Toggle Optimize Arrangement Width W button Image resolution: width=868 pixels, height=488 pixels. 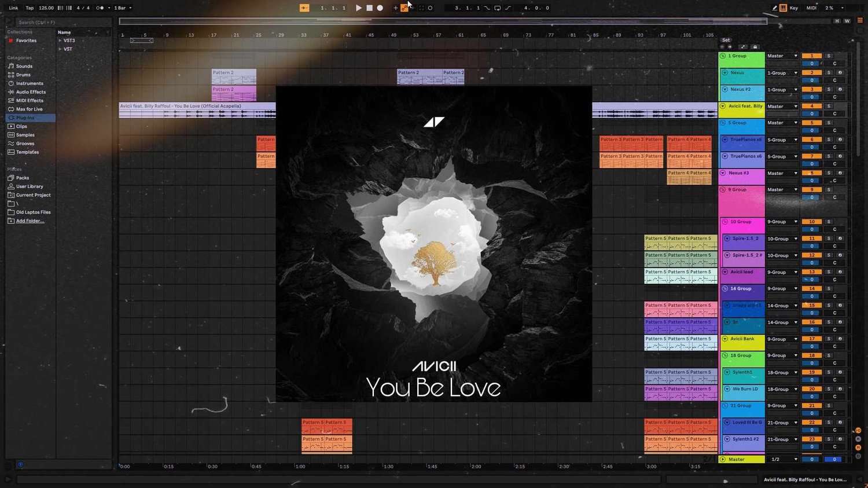[847, 21]
